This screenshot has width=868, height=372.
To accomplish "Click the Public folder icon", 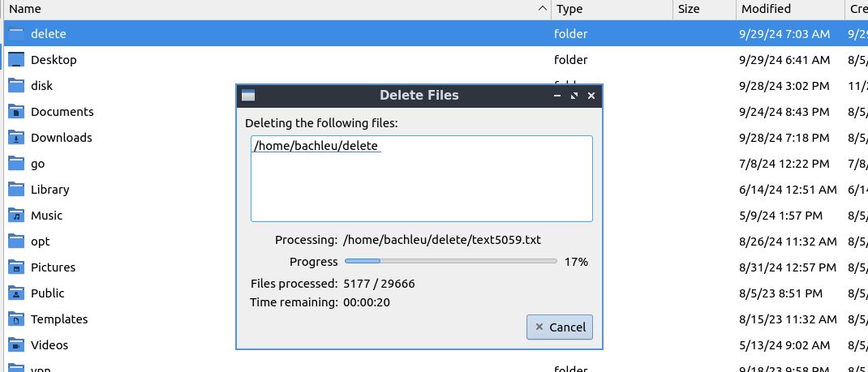I will tap(16, 293).
